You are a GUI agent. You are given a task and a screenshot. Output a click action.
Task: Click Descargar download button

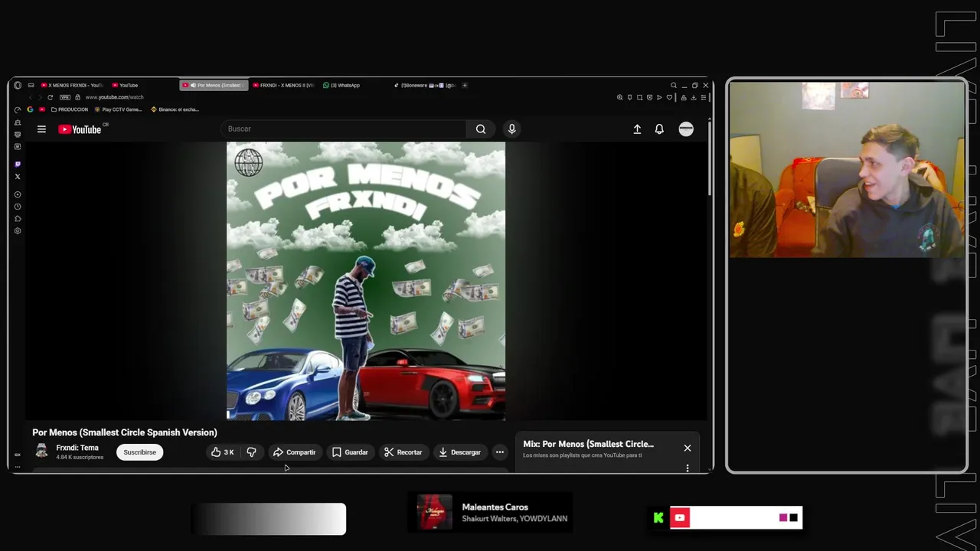point(459,452)
